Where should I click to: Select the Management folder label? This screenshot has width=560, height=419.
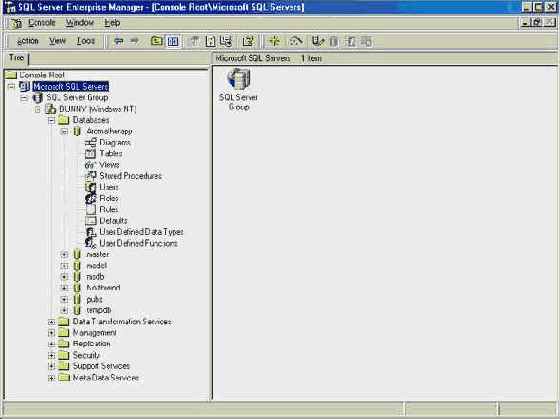click(94, 333)
